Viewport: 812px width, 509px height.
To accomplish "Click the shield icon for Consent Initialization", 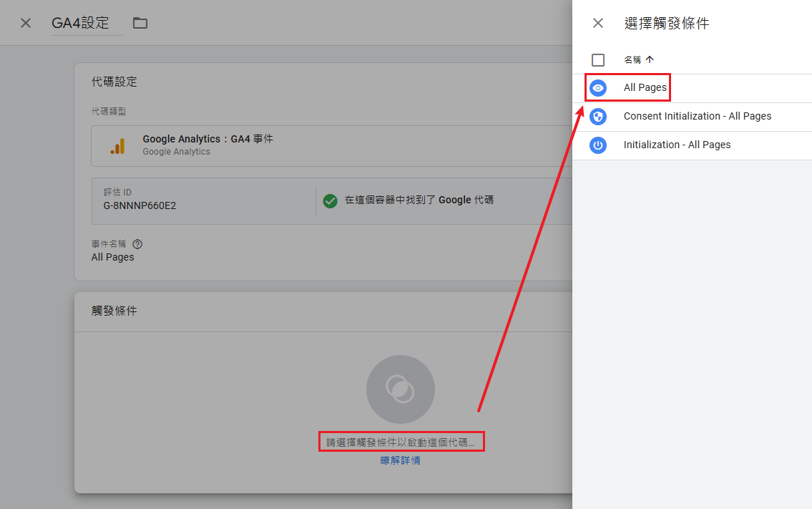I will pyautogui.click(x=597, y=116).
